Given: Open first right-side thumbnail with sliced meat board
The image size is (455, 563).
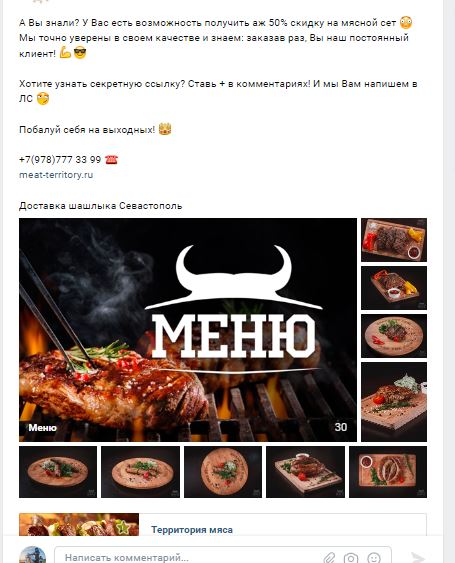Looking at the screenshot, I should tap(394, 240).
